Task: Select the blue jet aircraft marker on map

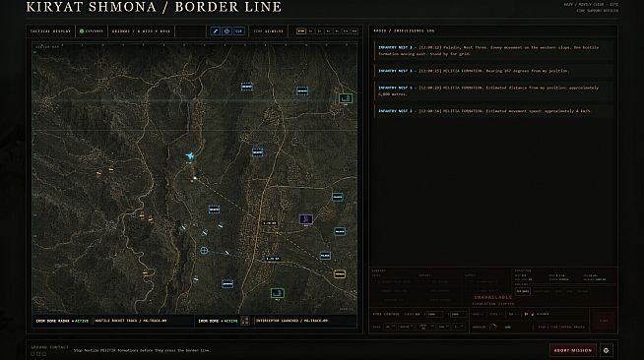Action: (x=190, y=155)
